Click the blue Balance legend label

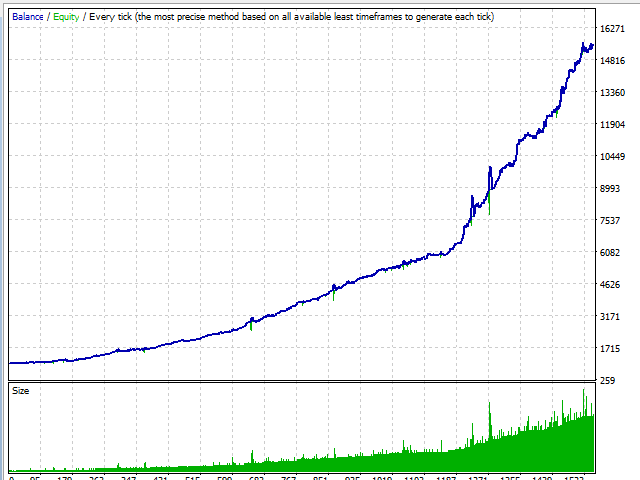pyautogui.click(x=28, y=17)
